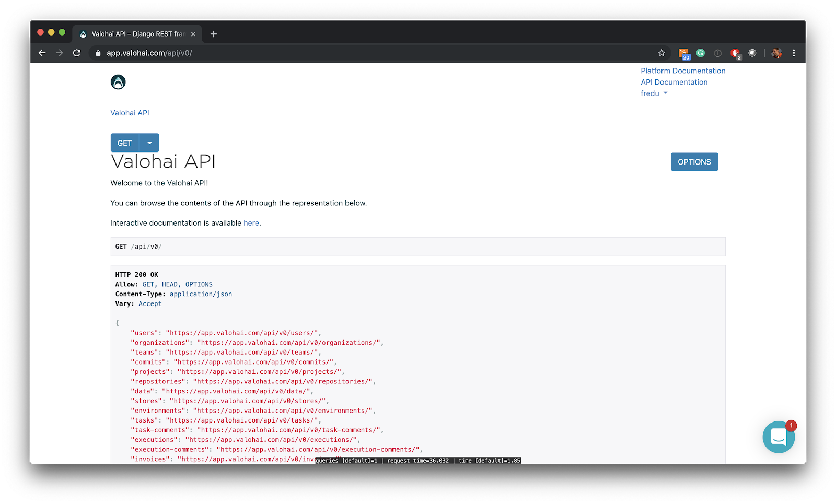Open the executions endpoint URL

[x=271, y=440]
